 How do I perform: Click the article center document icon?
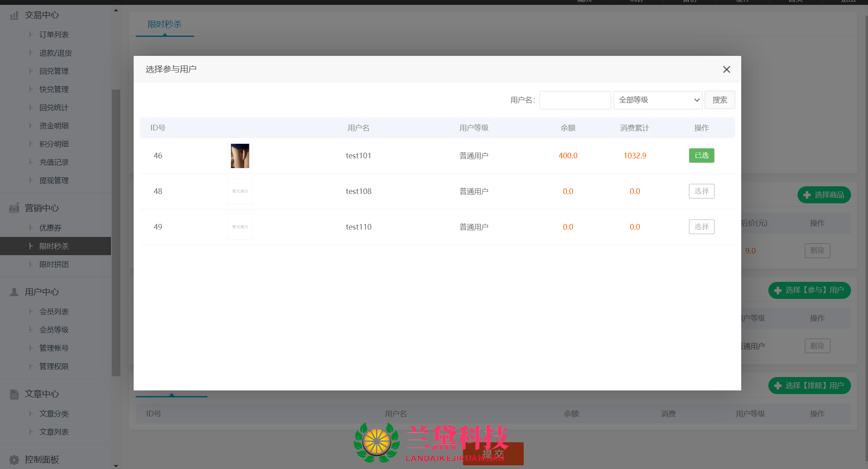pos(14,394)
